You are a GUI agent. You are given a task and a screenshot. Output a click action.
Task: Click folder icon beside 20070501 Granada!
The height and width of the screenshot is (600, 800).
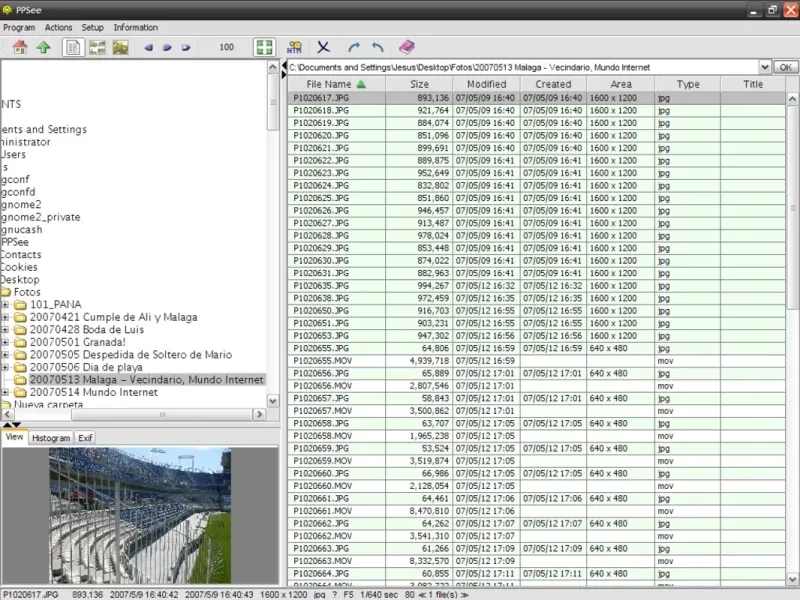(x=20, y=342)
